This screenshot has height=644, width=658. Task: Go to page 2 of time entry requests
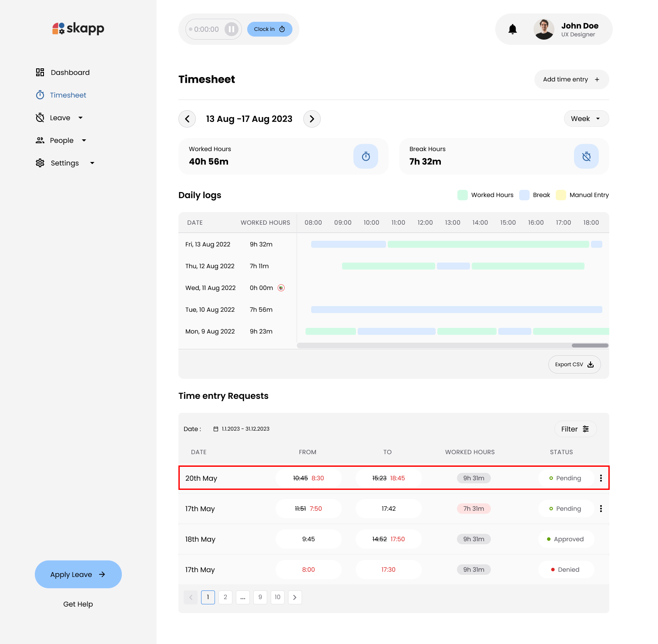[x=225, y=597]
